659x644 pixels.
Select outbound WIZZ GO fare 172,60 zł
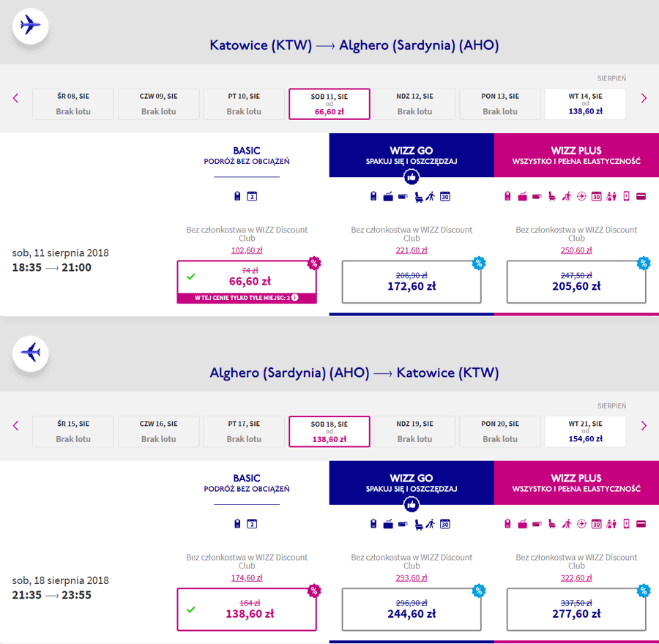click(412, 282)
